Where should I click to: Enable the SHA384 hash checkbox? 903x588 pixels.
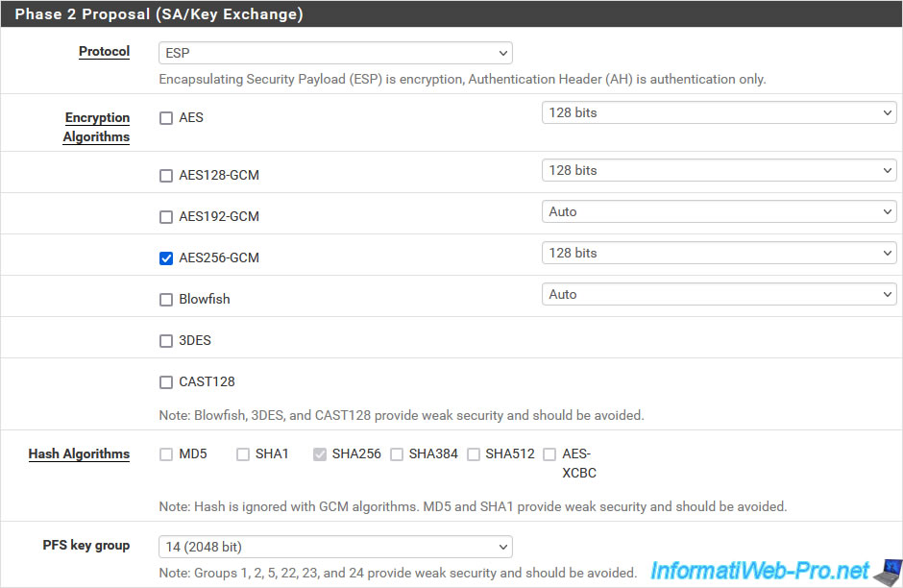coord(396,455)
